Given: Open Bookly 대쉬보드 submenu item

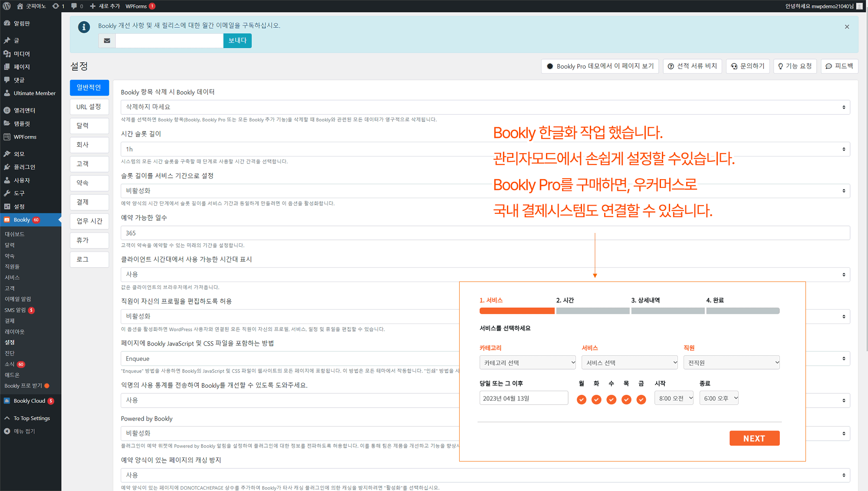Looking at the screenshot, I should [x=15, y=234].
